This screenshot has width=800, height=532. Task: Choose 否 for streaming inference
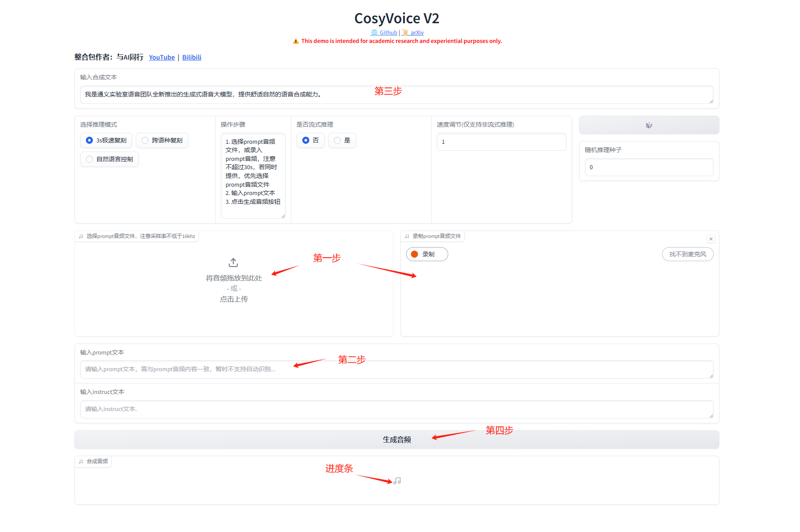point(311,140)
